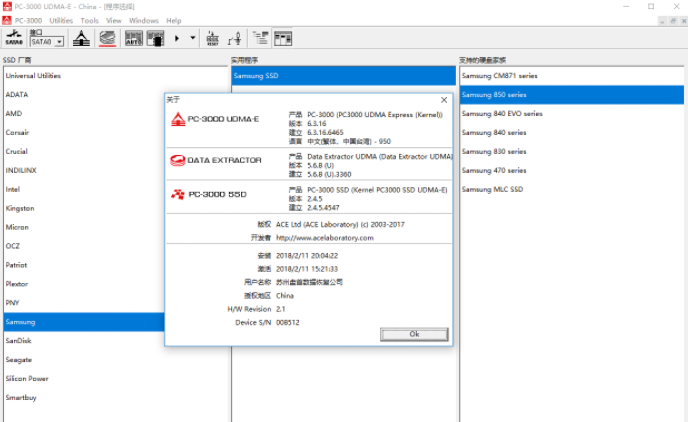
Task: Select Samsung 830 series
Action: tap(572, 151)
